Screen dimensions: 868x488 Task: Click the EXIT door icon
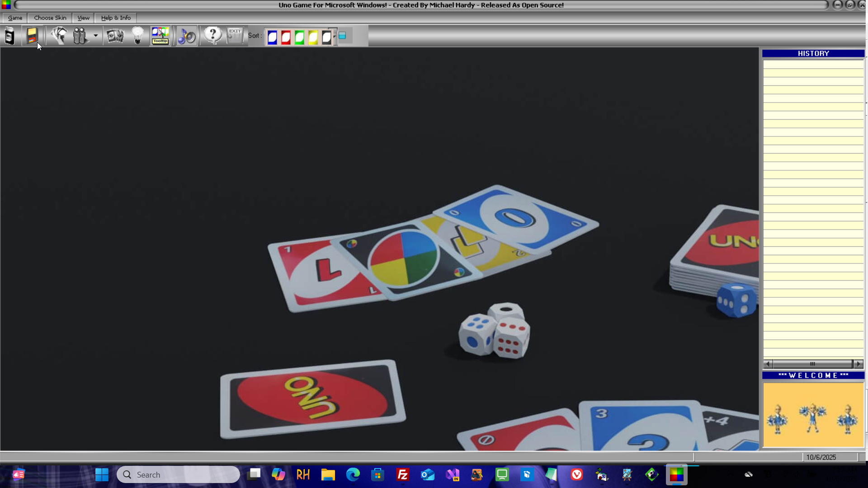(235, 36)
